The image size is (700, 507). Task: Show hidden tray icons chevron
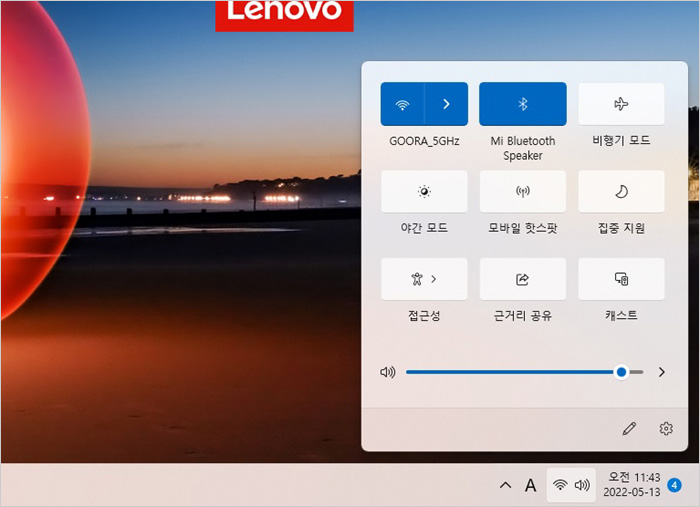pyautogui.click(x=505, y=485)
